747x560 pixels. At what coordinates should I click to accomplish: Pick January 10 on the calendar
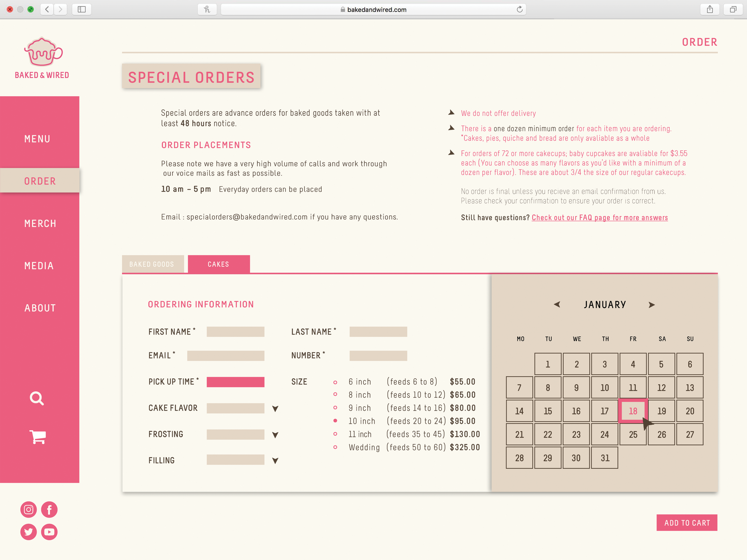pyautogui.click(x=605, y=387)
